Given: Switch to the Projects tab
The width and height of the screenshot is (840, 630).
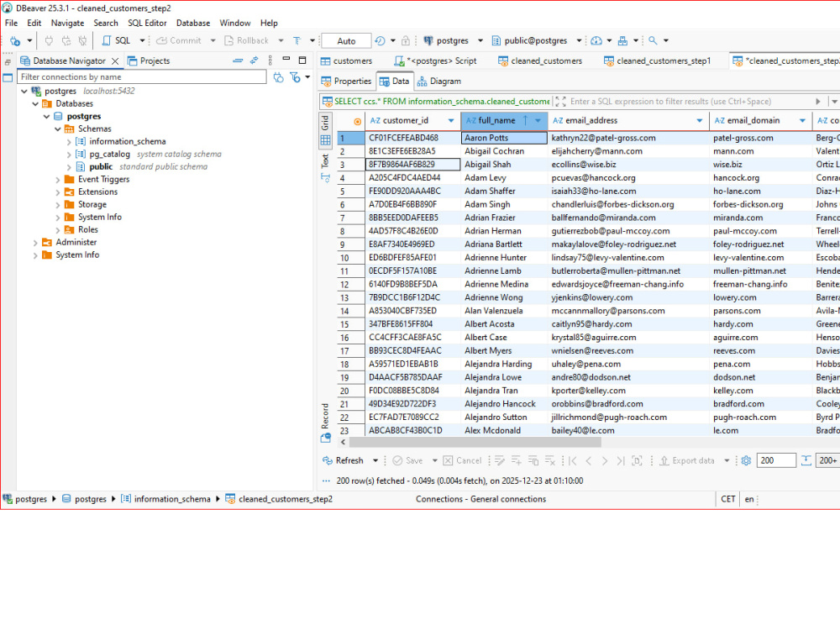Looking at the screenshot, I should tap(149, 61).
